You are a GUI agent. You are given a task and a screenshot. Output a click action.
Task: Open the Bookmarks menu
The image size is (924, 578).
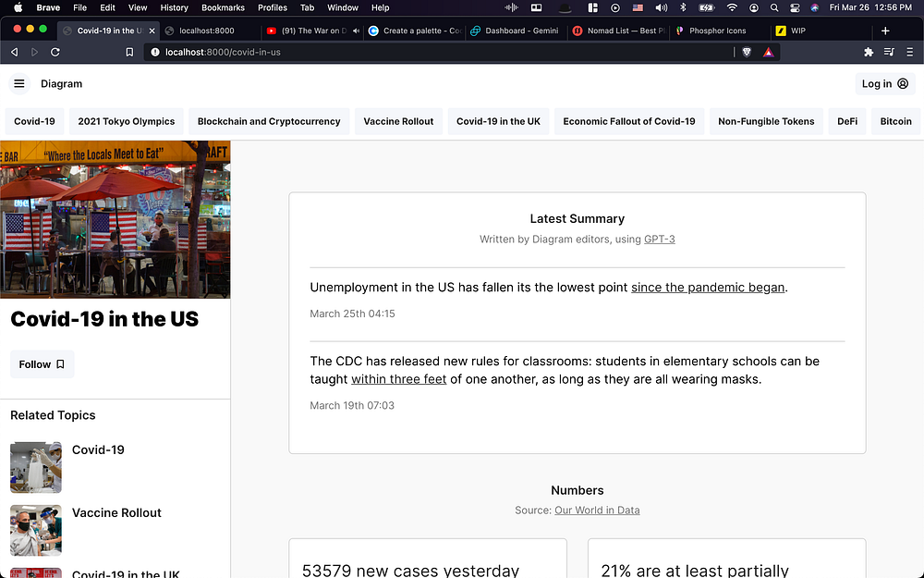[223, 7]
